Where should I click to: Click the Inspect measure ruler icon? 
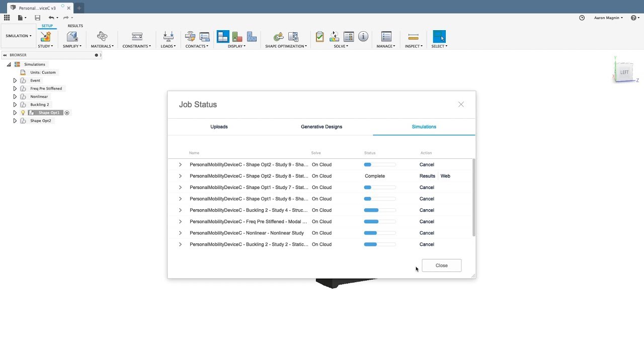(x=414, y=37)
